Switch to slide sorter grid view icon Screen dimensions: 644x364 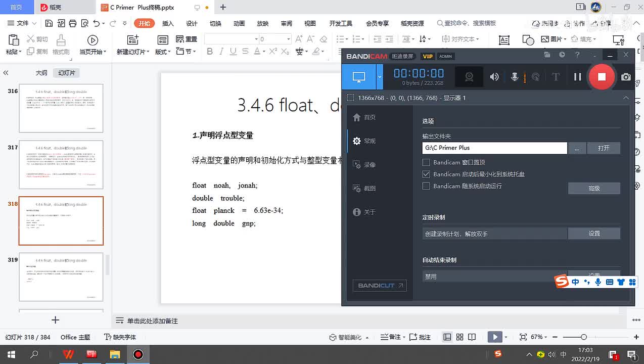(459, 337)
